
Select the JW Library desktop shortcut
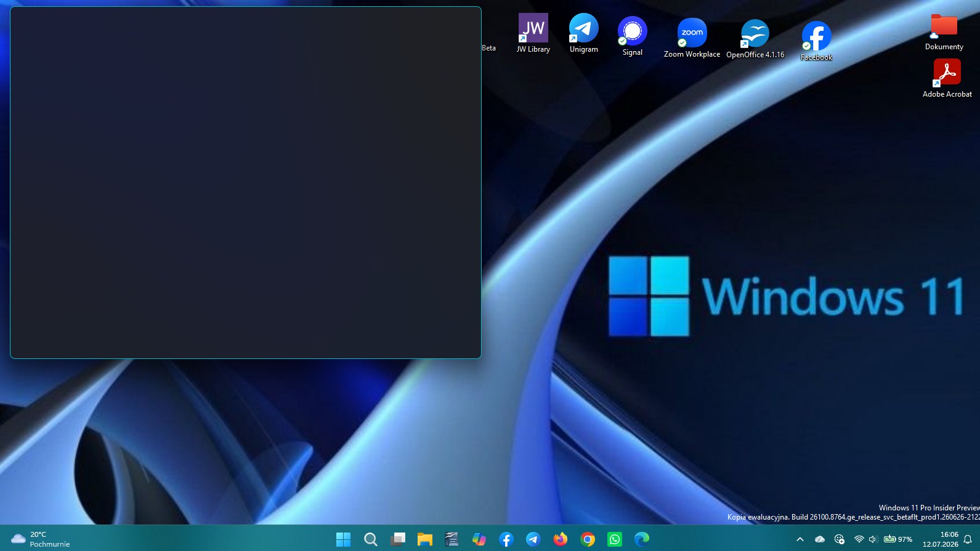point(533,33)
